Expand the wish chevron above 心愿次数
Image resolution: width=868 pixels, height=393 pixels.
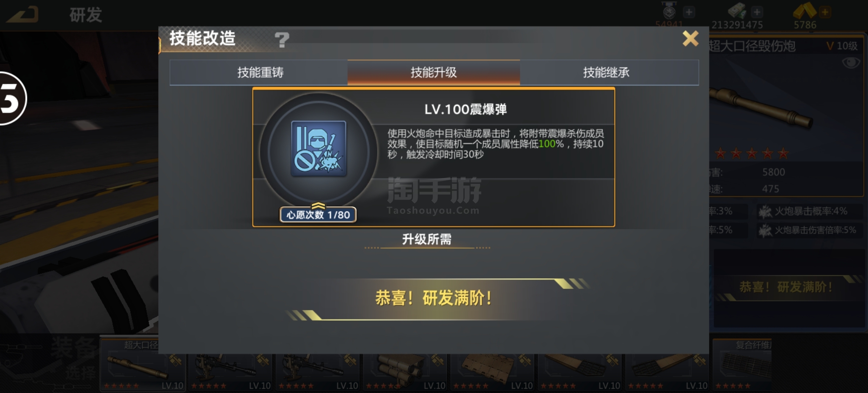[318, 205]
